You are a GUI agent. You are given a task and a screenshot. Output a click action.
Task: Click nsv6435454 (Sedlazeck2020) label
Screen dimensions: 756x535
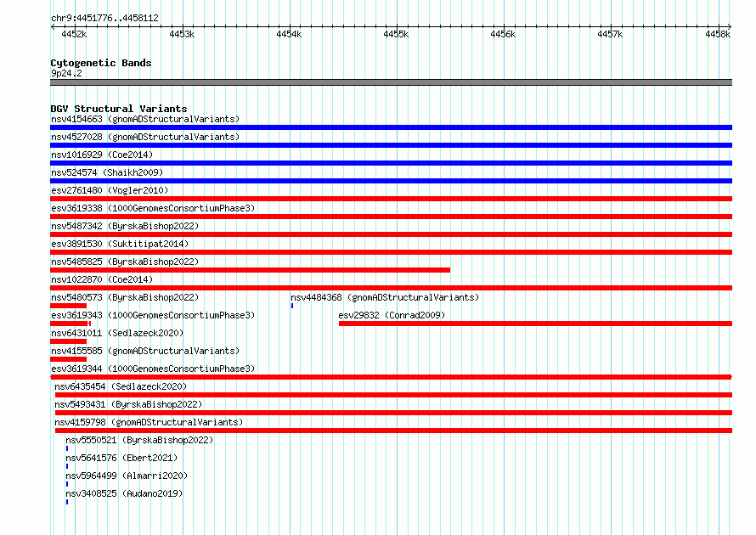point(121,386)
